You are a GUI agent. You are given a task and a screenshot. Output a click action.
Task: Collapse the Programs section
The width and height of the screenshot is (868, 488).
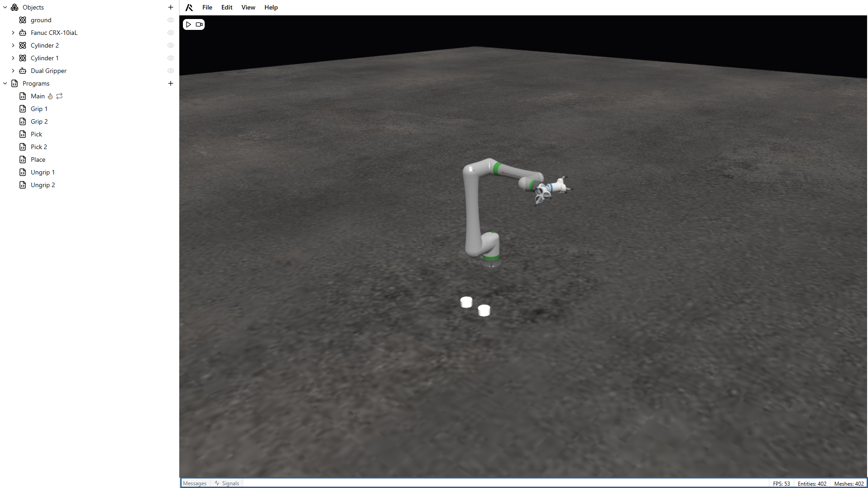[5, 83]
